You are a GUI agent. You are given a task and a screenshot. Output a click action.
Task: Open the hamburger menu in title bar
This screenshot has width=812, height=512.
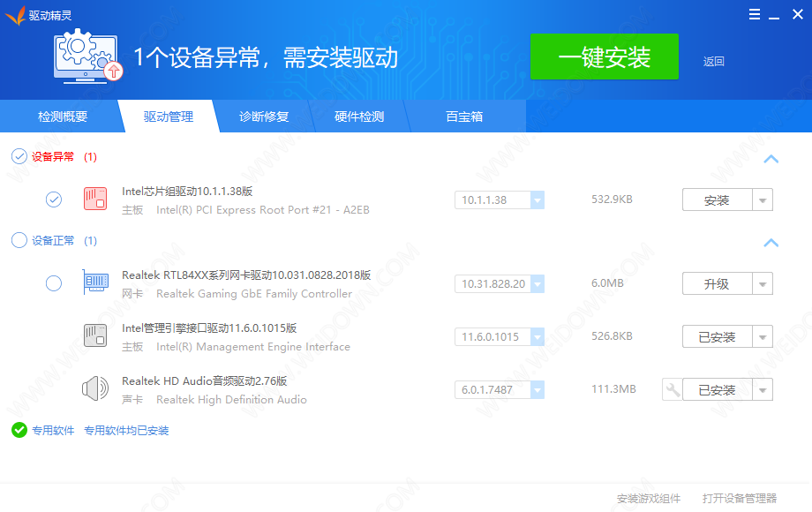click(x=755, y=14)
